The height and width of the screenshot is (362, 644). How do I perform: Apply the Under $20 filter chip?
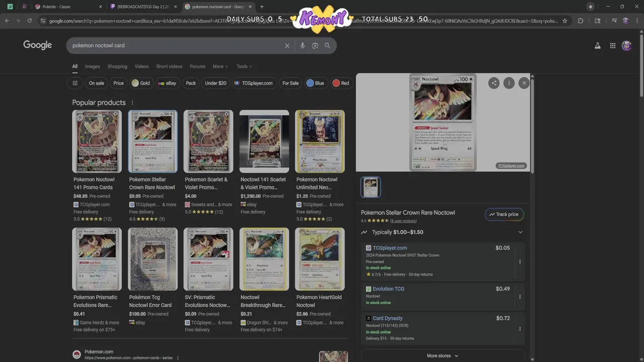click(x=216, y=83)
